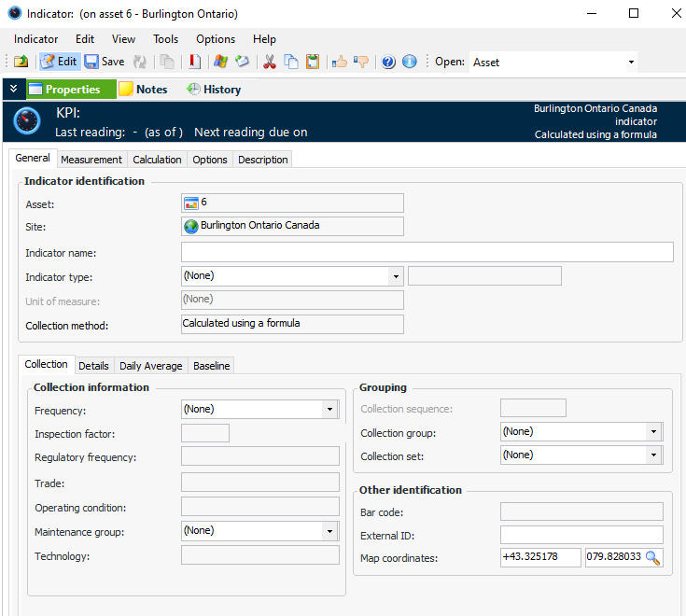
Task: Click the Edit toolbar button
Action: [58, 62]
